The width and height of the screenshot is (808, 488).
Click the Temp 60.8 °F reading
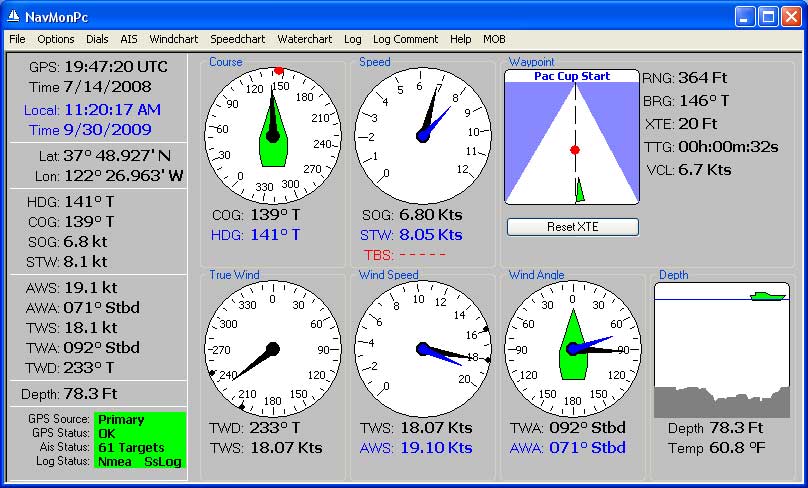tap(717, 448)
